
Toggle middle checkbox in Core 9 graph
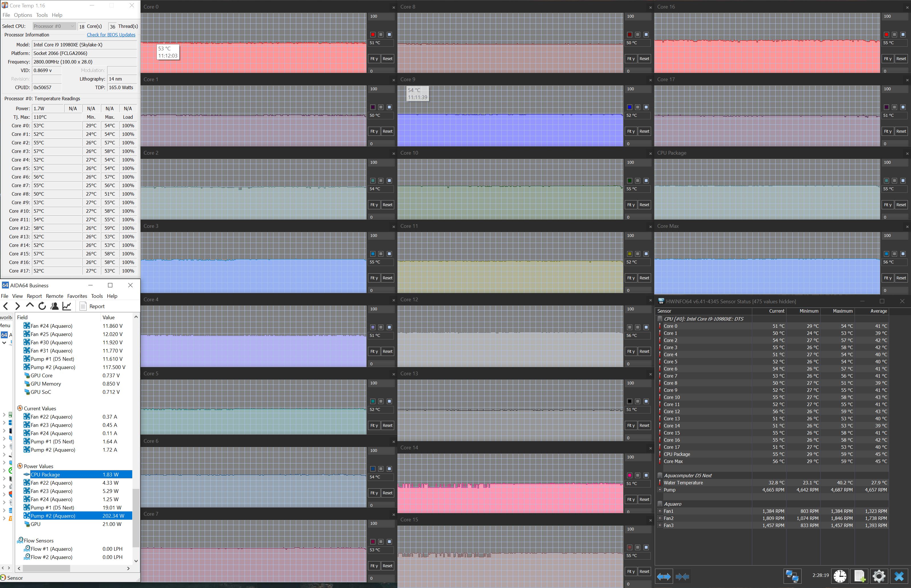click(x=637, y=107)
